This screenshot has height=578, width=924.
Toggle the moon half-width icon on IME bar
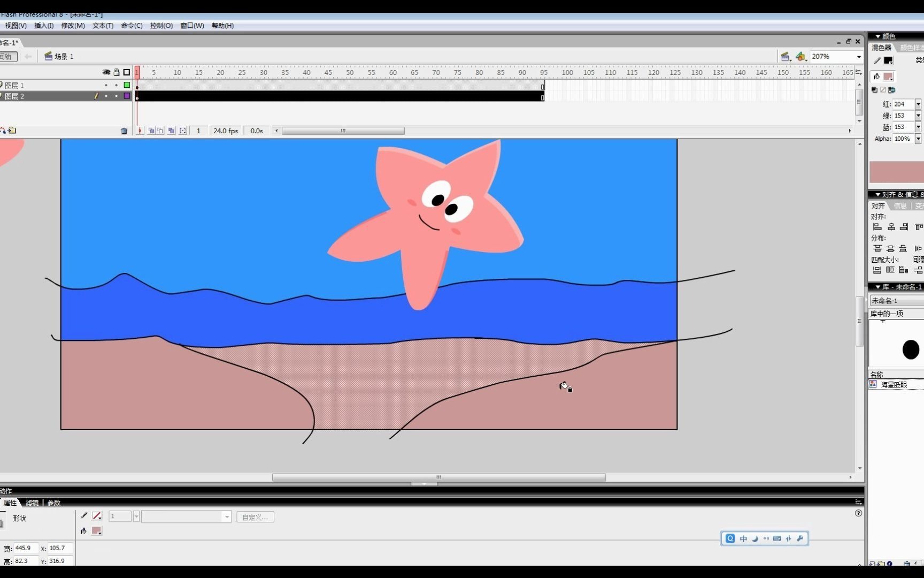tap(755, 538)
